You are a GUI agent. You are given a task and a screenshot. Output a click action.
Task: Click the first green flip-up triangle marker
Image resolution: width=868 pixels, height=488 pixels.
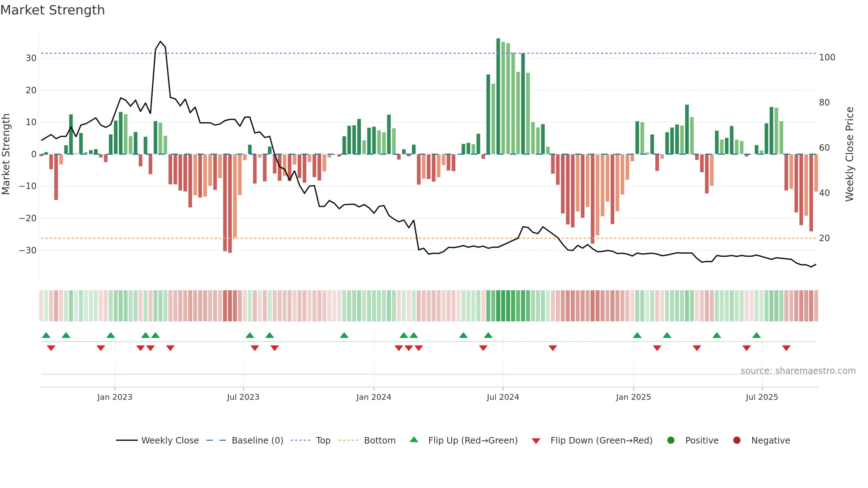(x=46, y=335)
